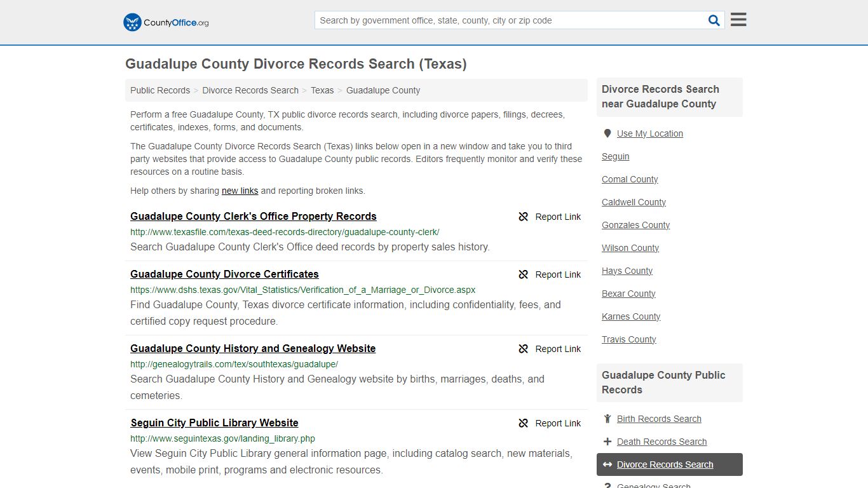868x488 pixels.
Task: Click the Divorce Records arrows icon
Action: (607, 464)
